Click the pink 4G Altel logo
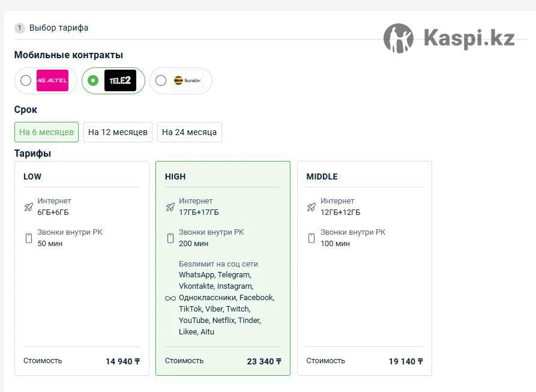The image size is (536, 392). point(52,80)
